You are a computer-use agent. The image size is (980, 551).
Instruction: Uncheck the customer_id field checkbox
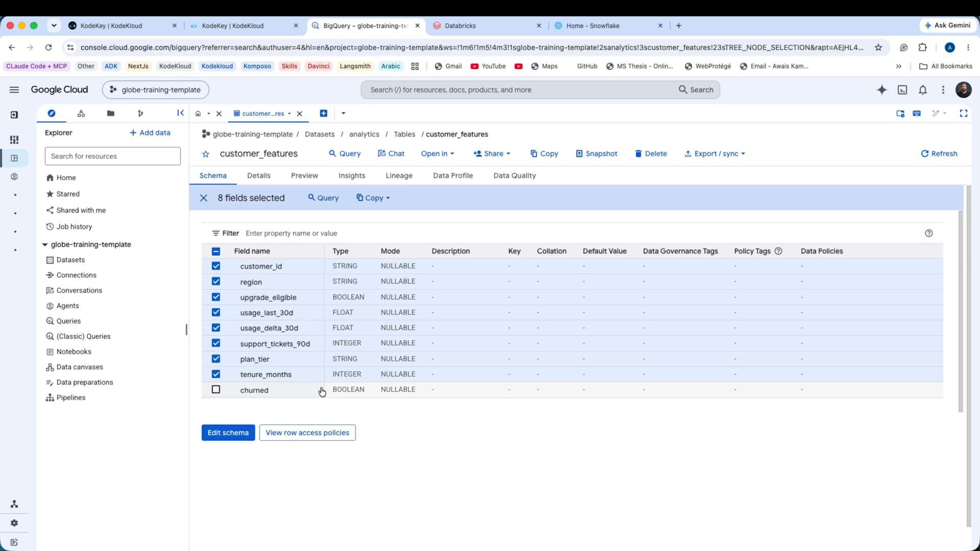point(216,266)
